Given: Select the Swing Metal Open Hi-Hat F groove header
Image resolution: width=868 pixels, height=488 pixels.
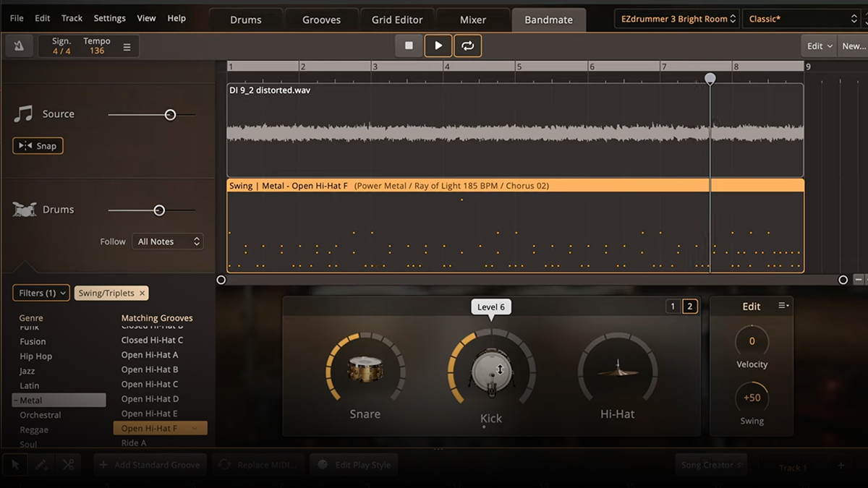Looking at the screenshot, I should [x=515, y=186].
